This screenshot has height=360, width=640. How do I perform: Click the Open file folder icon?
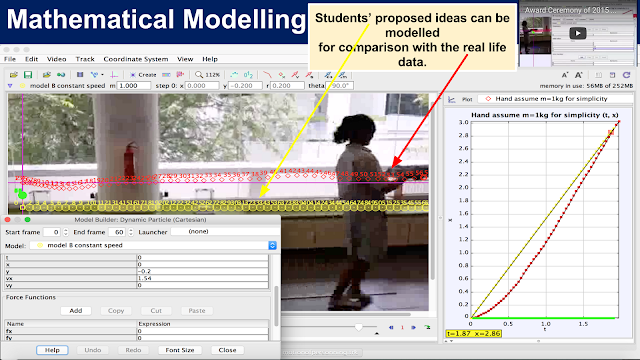click(x=13, y=75)
